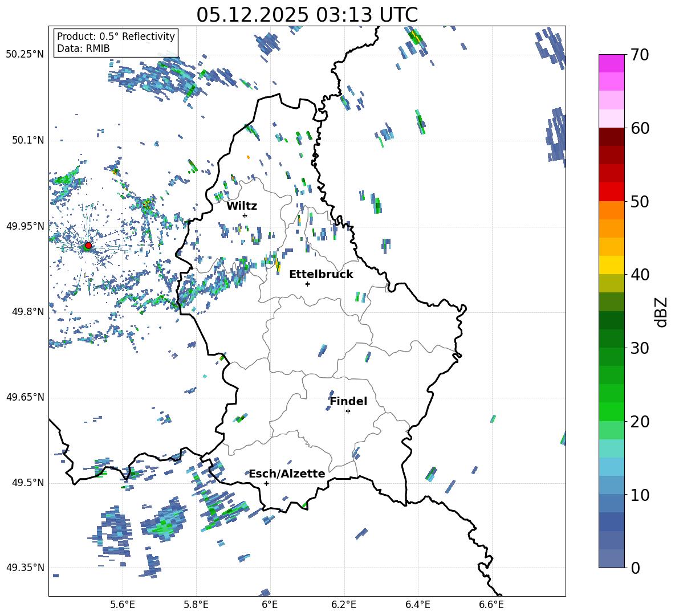Click the 50.1°N latitude label
The width and height of the screenshot is (675, 616).
27,140
